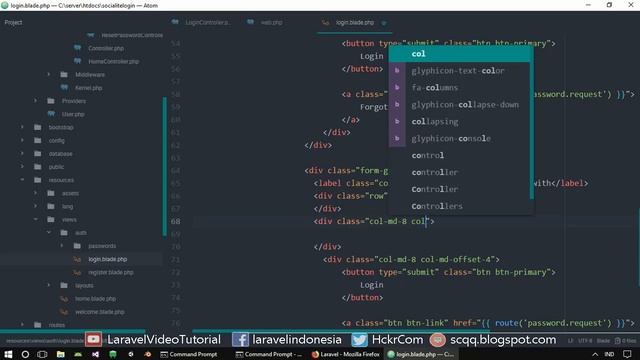Click the IND language indicator

pyautogui.click(x=609, y=354)
